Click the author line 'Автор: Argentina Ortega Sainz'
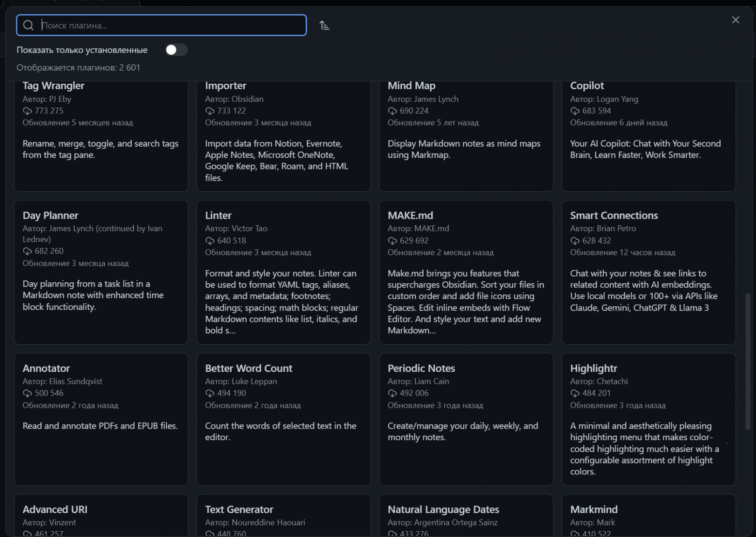The image size is (756, 537). (442, 522)
